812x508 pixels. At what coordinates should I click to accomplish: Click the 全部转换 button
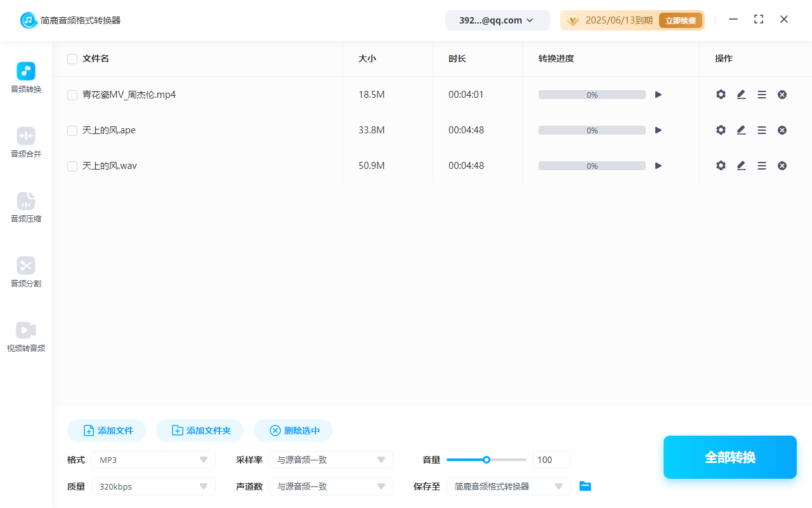[x=730, y=457]
